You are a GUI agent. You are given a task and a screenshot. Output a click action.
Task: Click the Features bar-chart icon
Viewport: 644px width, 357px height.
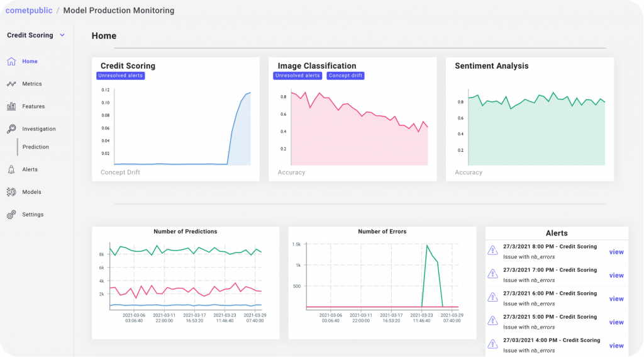point(11,106)
